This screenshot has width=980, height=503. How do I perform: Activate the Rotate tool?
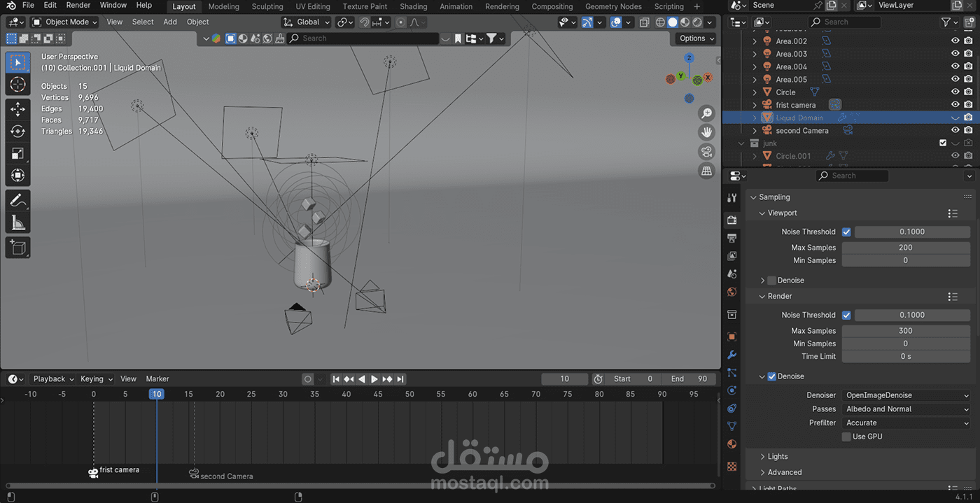[18, 132]
